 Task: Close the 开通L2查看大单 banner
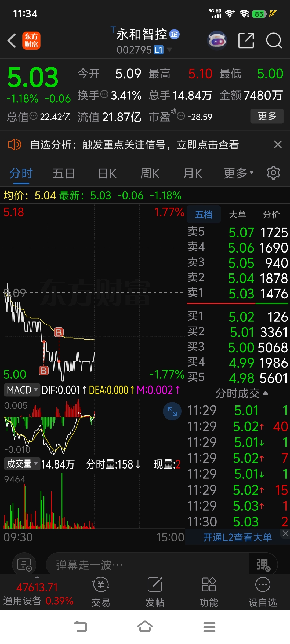coord(285,534)
